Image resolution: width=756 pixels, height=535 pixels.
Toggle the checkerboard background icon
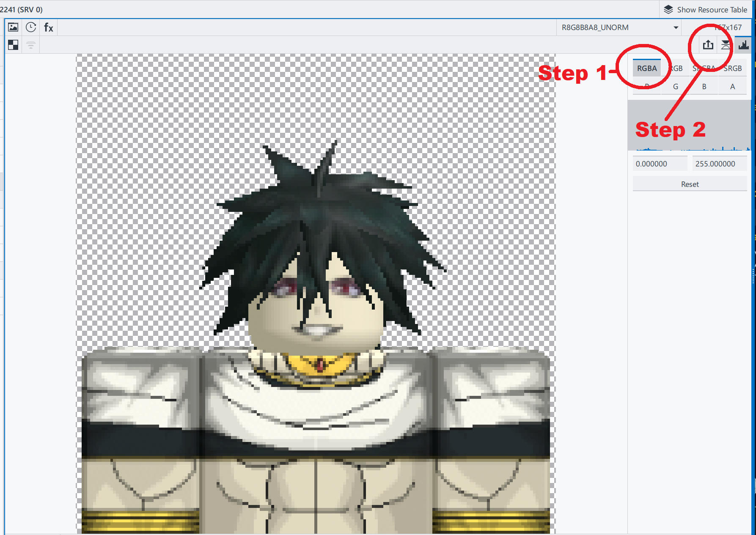pos(13,45)
